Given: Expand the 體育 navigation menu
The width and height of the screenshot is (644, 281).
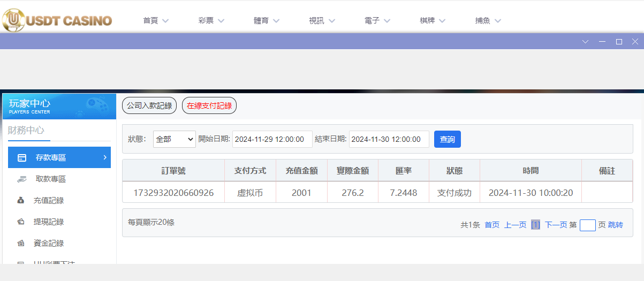Looking at the screenshot, I should point(267,21).
